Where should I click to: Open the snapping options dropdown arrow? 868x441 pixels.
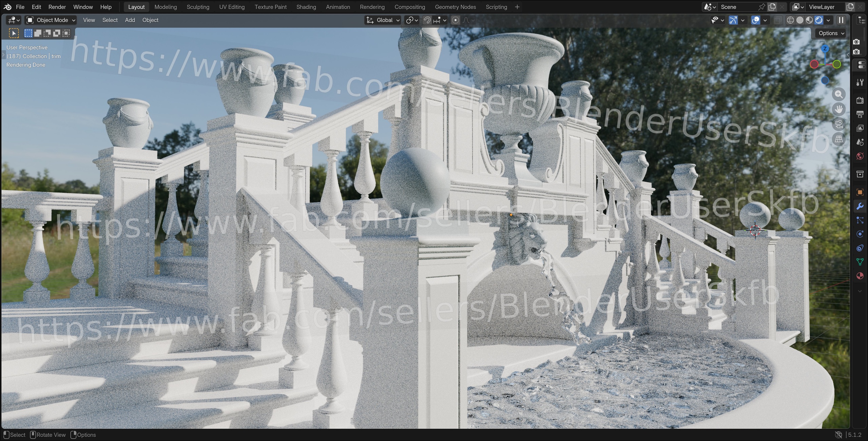[x=444, y=20]
